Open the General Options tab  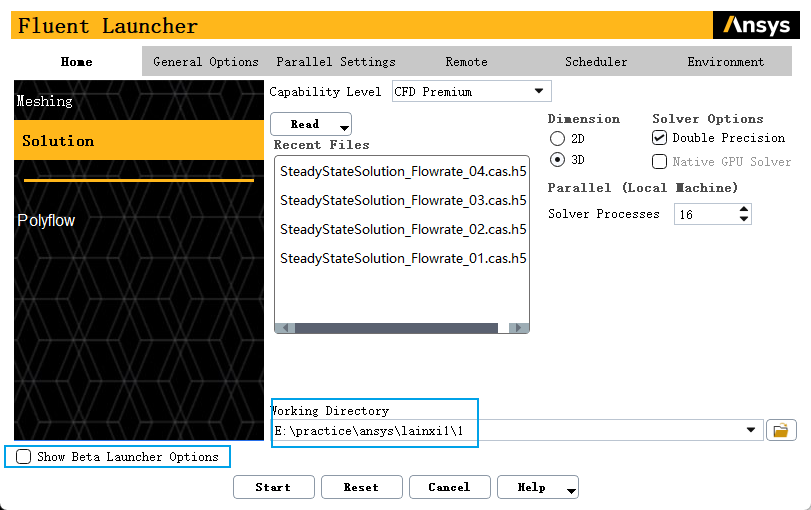point(206,62)
